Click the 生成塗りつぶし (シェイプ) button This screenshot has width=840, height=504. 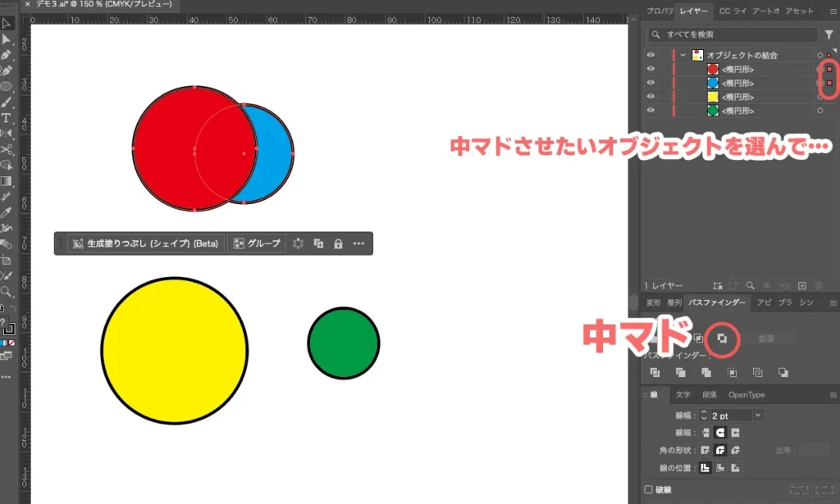145,243
